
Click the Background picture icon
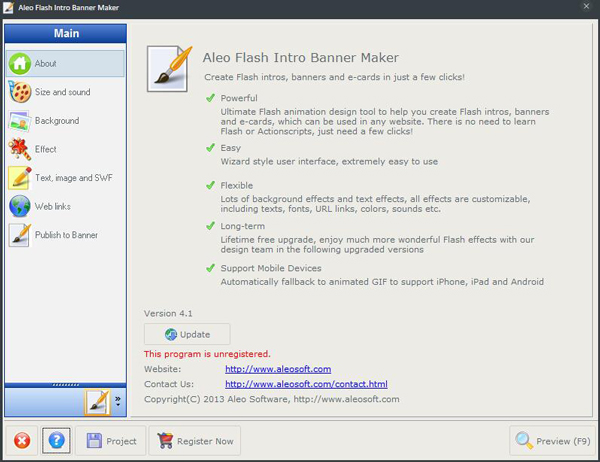(20, 121)
